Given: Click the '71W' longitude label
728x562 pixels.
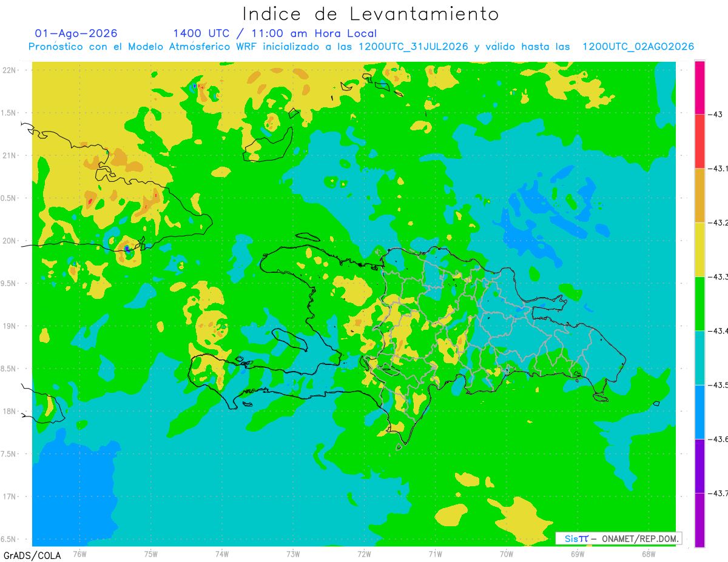Looking at the screenshot, I should point(435,554).
